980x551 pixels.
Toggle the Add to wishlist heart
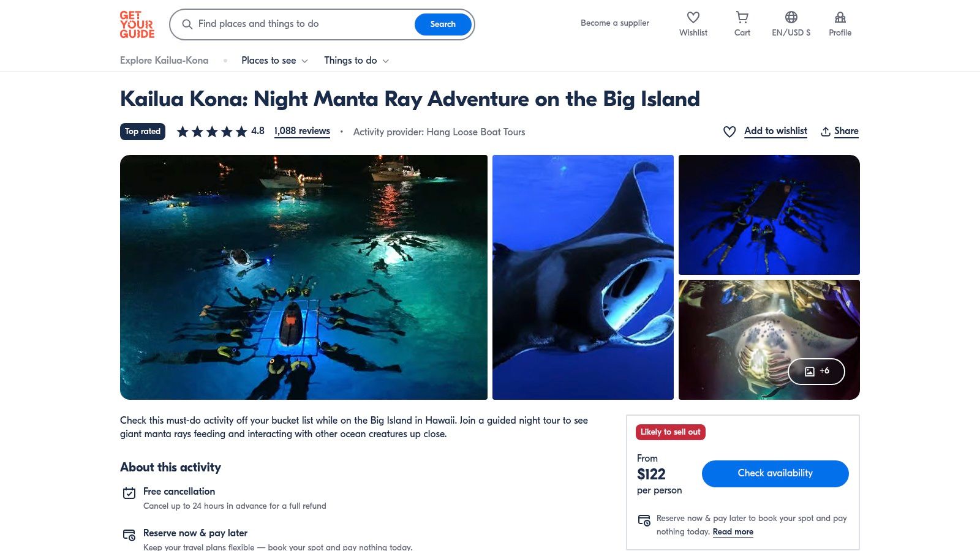[x=729, y=132]
